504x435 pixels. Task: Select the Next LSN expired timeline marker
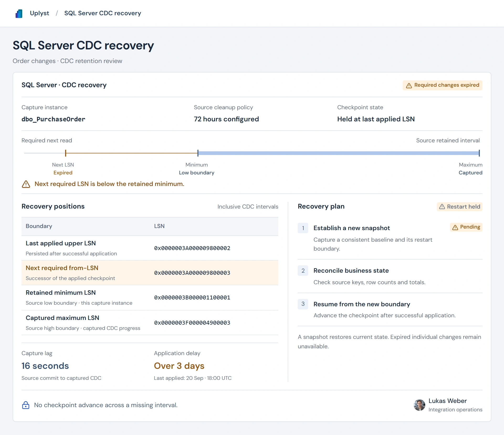tap(66, 153)
